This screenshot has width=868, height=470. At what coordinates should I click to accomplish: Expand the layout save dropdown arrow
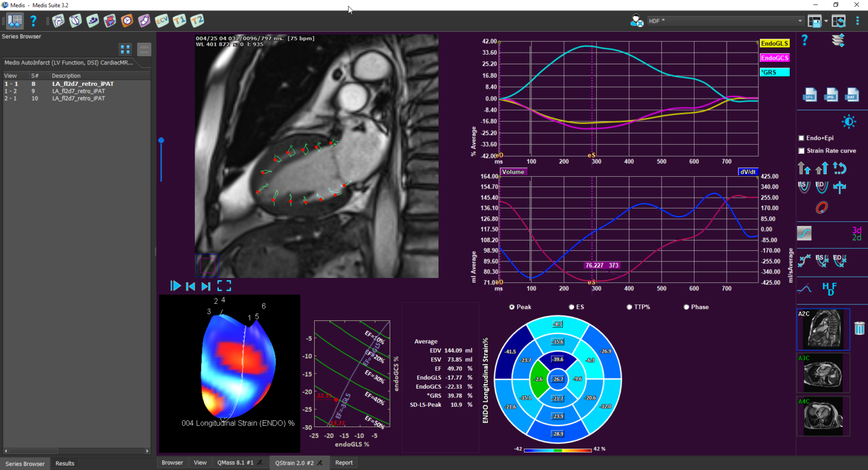pos(826,21)
